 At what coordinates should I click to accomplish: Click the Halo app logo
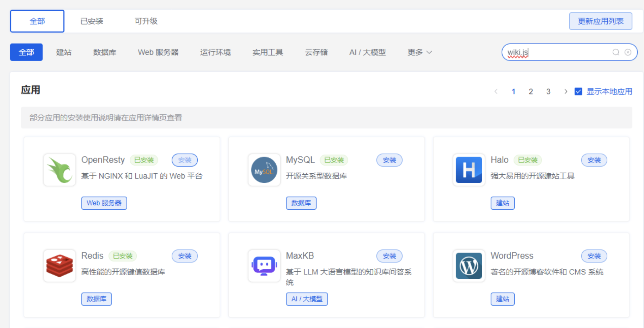coord(469,170)
